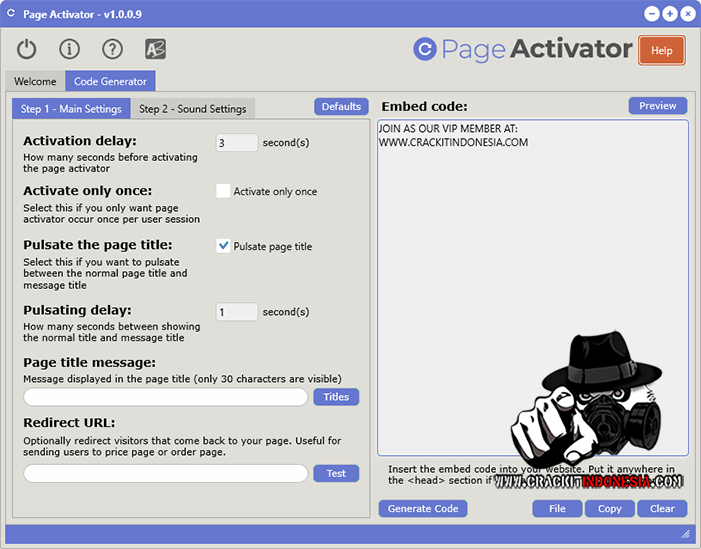This screenshot has width=701, height=549.
Task: Enable the Activate only once checkbox
Action: 223,191
